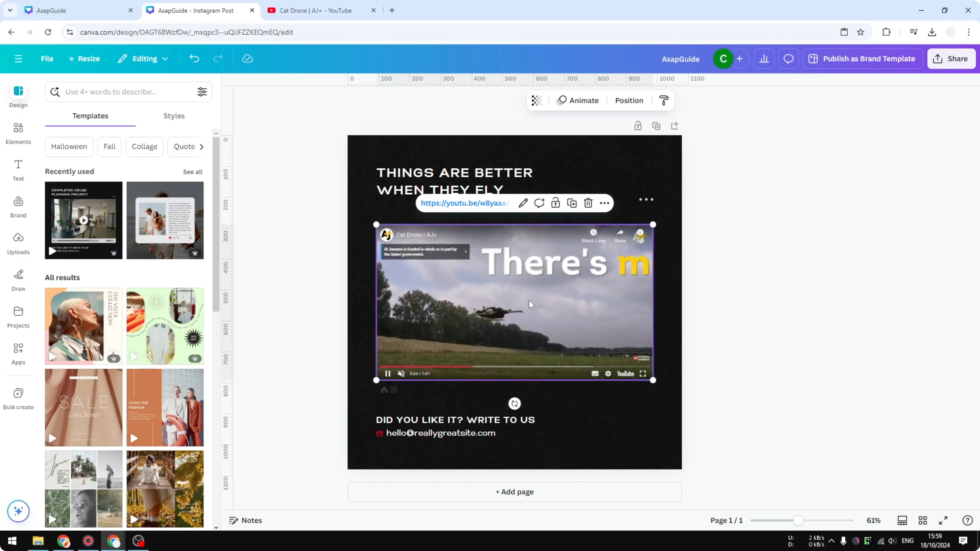Screen dimensions: 980x551
Task: Expand more template category chips
Action: 202,146
